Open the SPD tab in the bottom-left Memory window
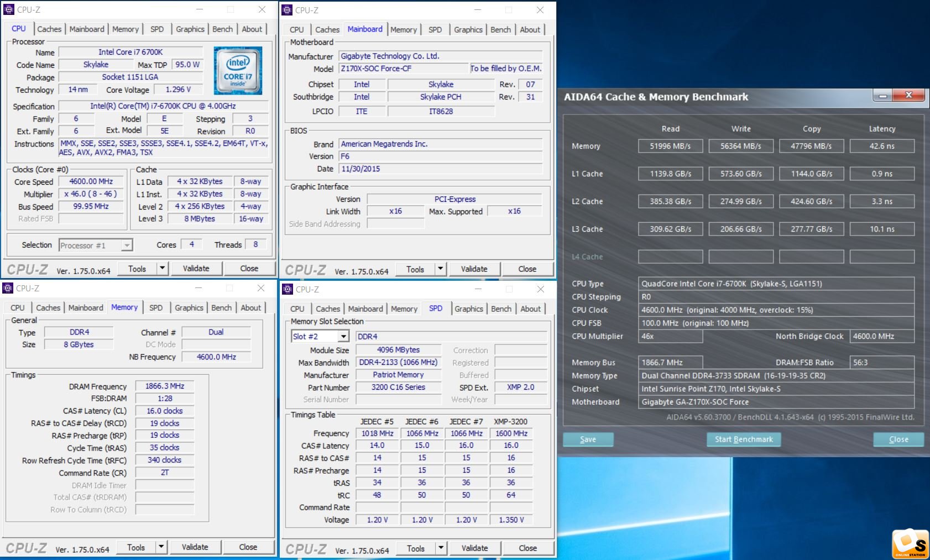 click(x=156, y=308)
